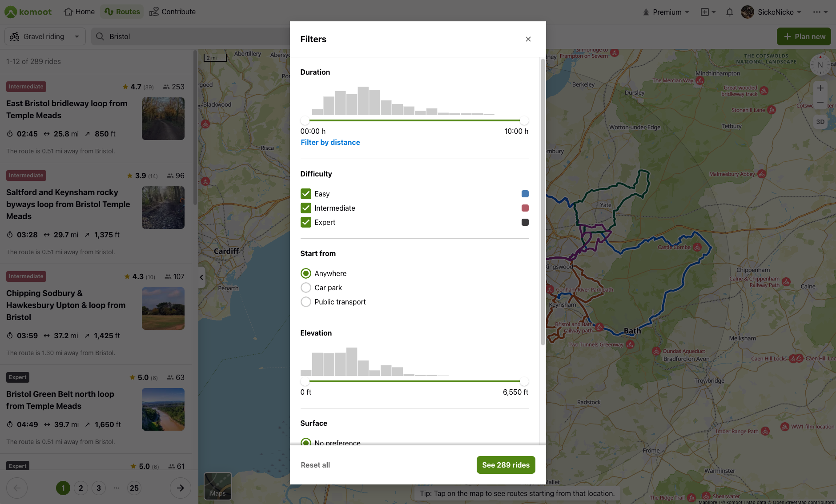Viewport: 836px width, 504px height.
Task: Click the map compass North icon
Action: click(820, 65)
